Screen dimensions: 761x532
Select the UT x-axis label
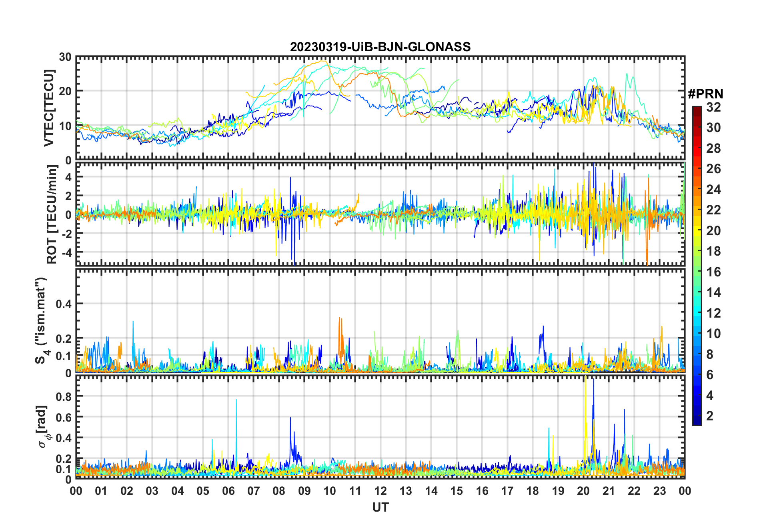point(380,507)
